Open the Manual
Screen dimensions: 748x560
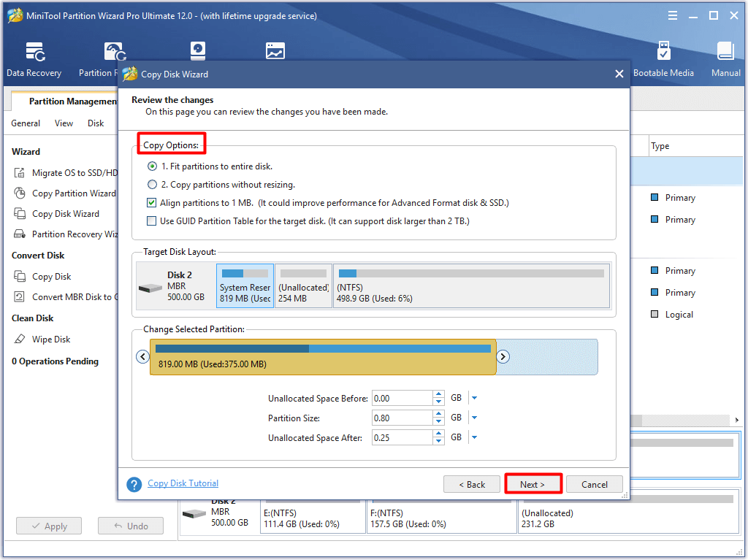point(725,58)
